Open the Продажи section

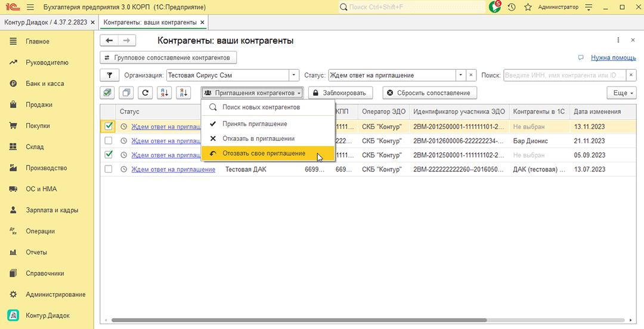(x=39, y=104)
